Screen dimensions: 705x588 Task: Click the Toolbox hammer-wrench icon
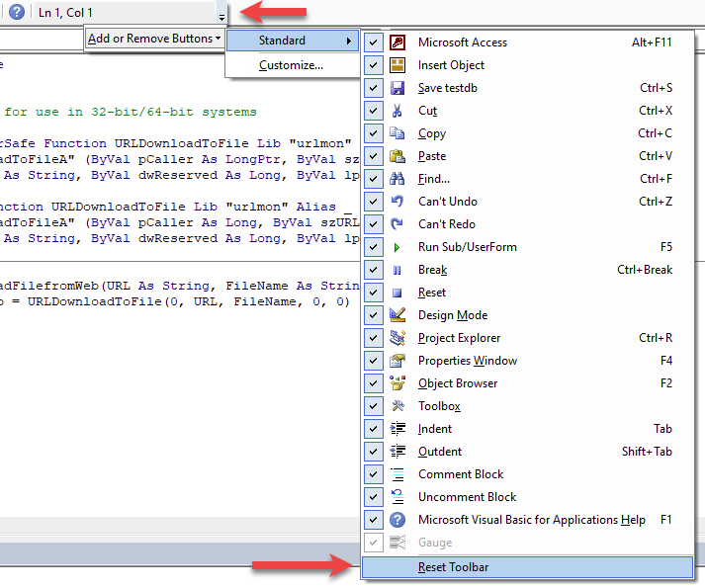point(397,406)
